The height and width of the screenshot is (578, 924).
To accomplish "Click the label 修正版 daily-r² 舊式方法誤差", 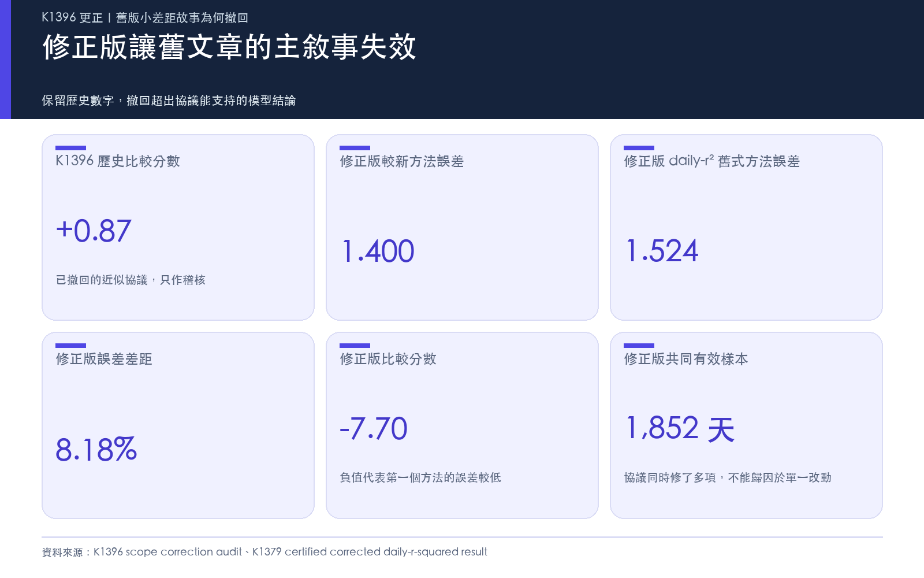I will (x=712, y=161).
